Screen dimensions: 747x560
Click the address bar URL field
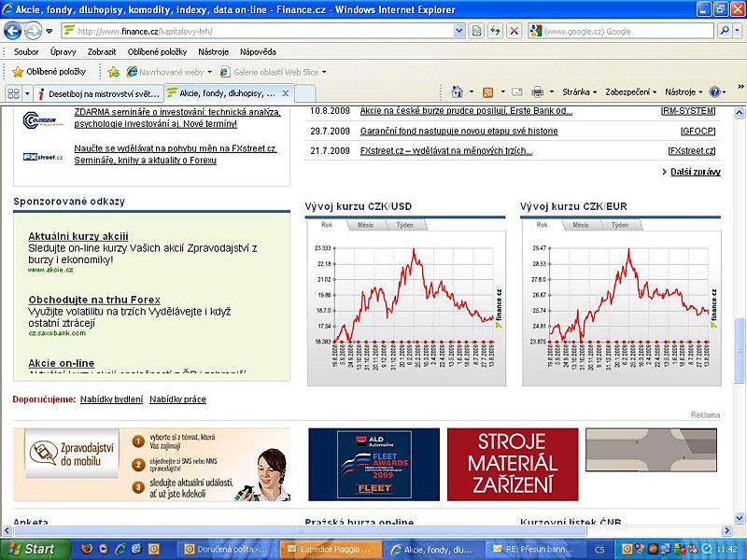[259, 32]
